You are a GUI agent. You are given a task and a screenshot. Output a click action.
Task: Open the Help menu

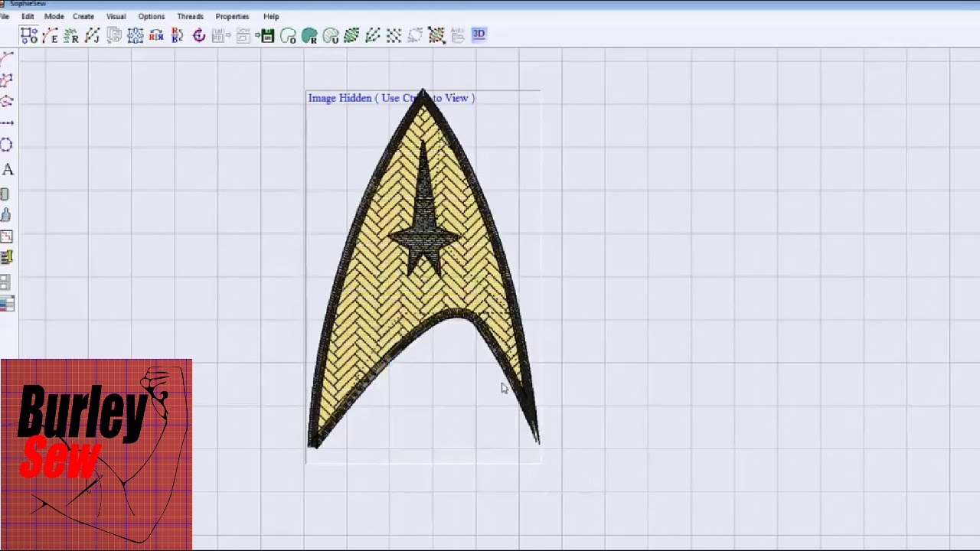[271, 16]
